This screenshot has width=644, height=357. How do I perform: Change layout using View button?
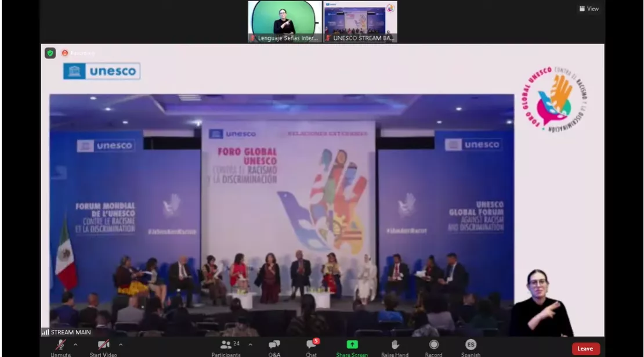(x=589, y=9)
